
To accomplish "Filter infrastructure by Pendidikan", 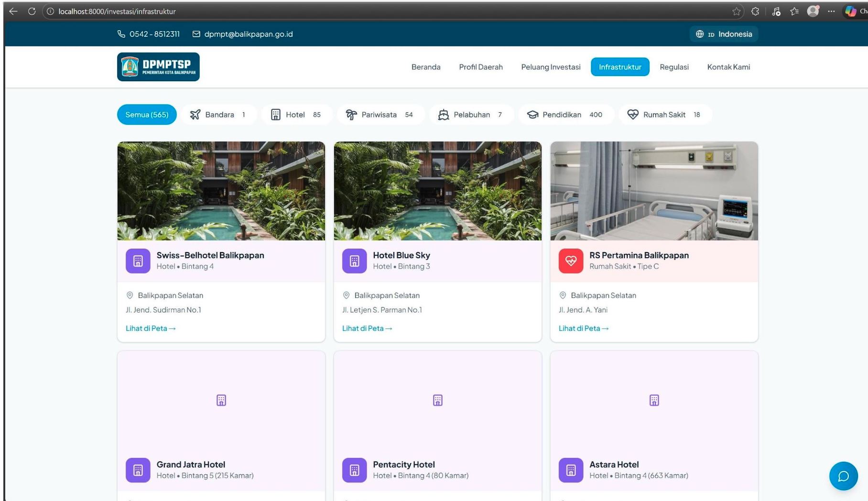I will click(566, 115).
